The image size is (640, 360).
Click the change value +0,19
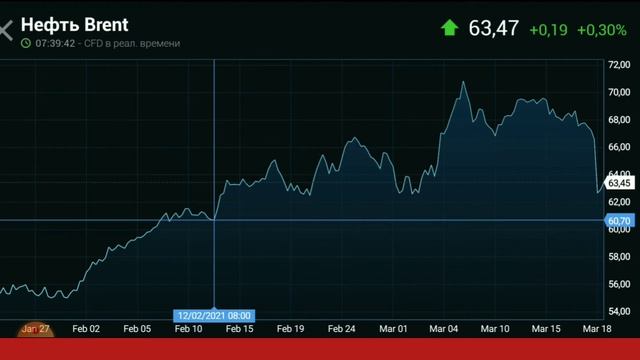548,30
